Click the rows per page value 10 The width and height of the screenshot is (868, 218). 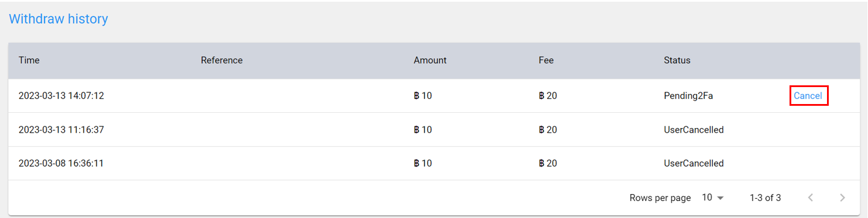[x=707, y=198]
